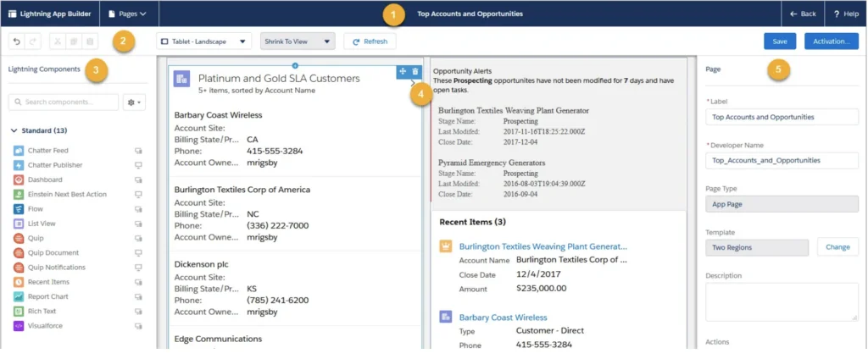Select the List View component icon
The width and height of the screenshot is (868, 359).
(19, 224)
